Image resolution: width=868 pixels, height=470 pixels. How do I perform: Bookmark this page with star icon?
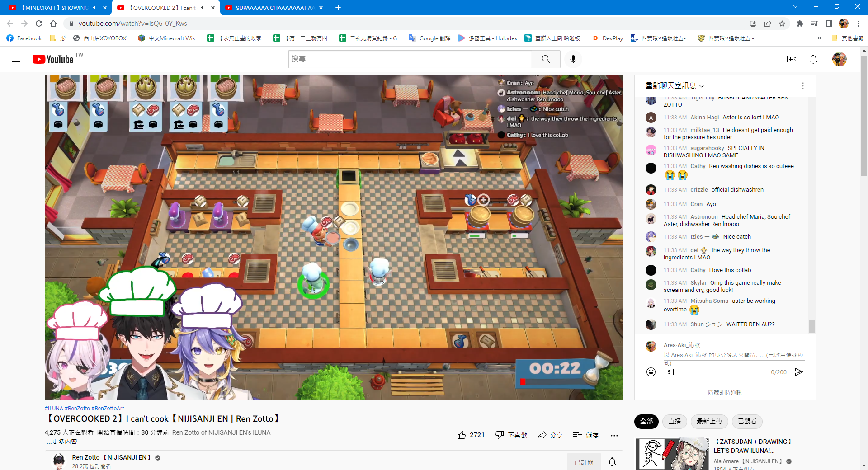pyautogui.click(x=782, y=23)
